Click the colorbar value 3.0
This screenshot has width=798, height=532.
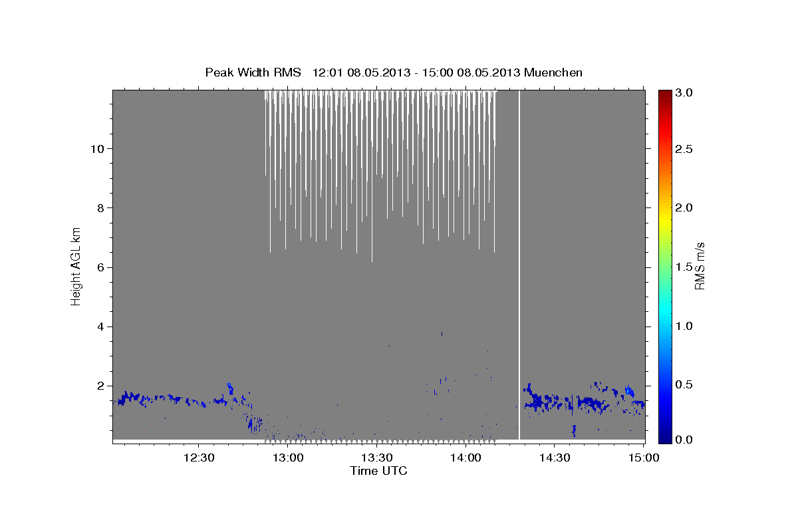point(684,92)
